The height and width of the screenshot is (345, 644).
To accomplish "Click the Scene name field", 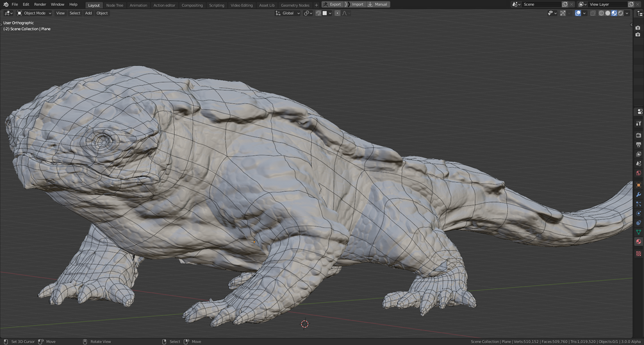I will point(541,4).
